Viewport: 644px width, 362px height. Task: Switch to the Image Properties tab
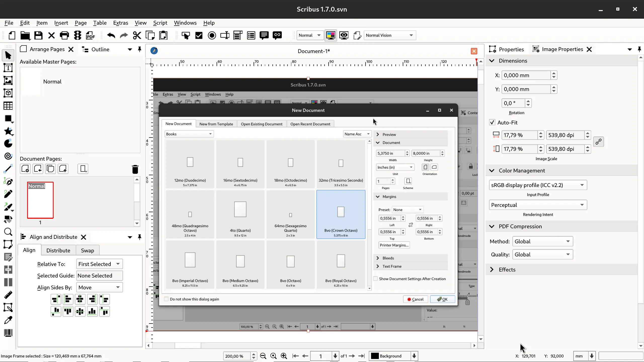tap(558, 49)
